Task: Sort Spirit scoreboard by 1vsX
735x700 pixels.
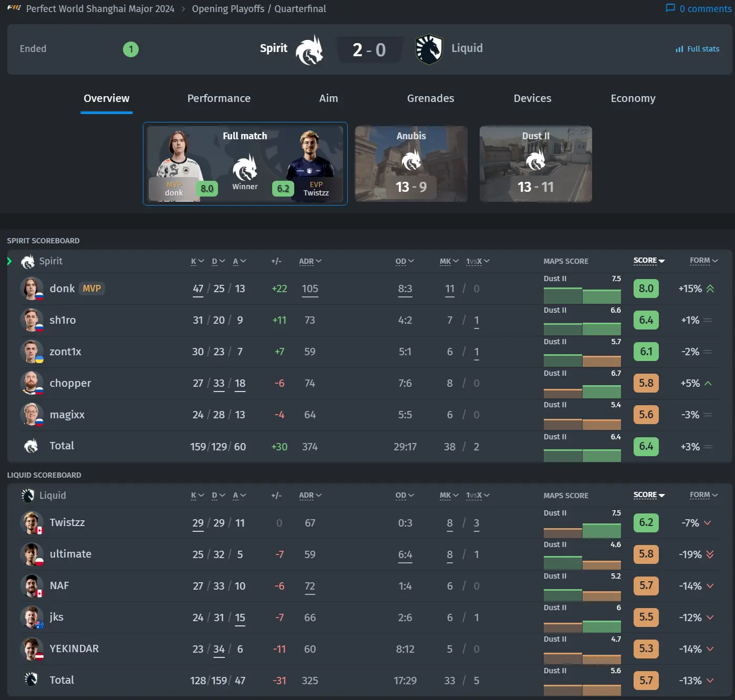Action: (478, 261)
